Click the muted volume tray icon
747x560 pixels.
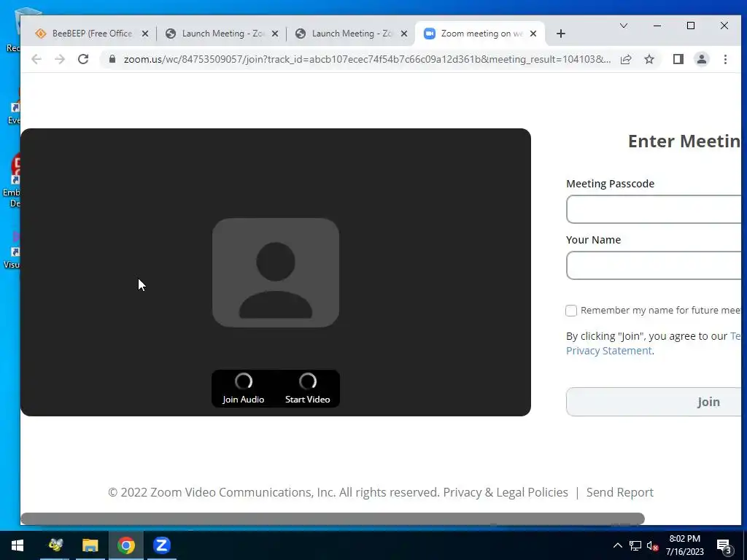(x=652, y=545)
